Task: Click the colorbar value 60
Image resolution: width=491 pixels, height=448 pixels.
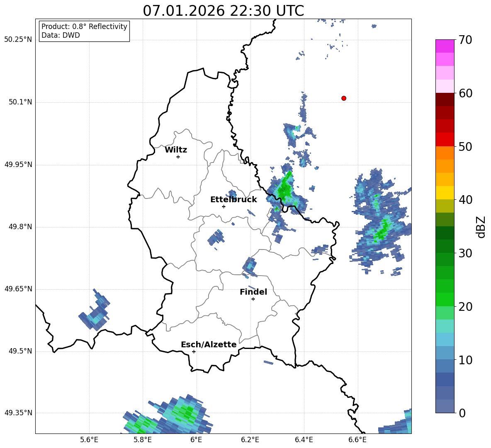Action: [x=465, y=93]
